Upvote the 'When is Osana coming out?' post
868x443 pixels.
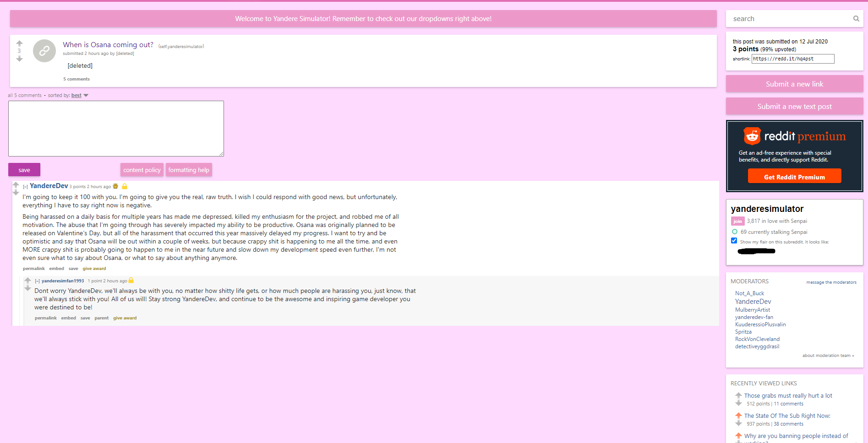[19, 43]
